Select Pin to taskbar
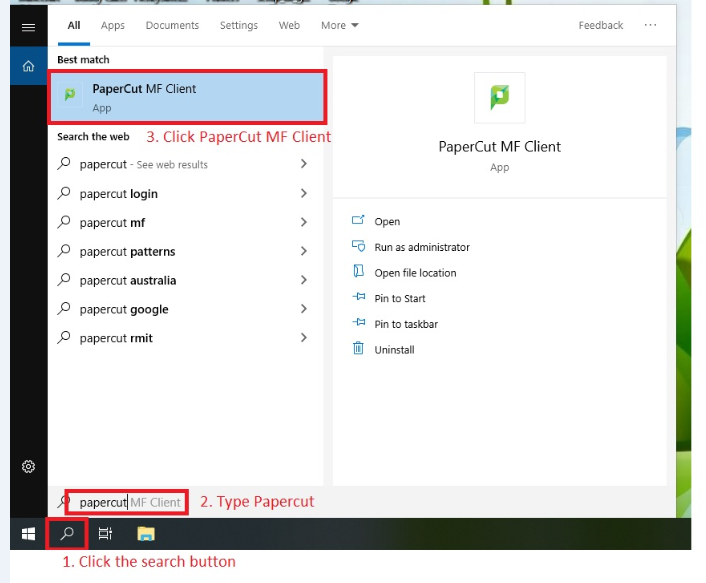The image size is (706, 583). [x=406, y=324]
